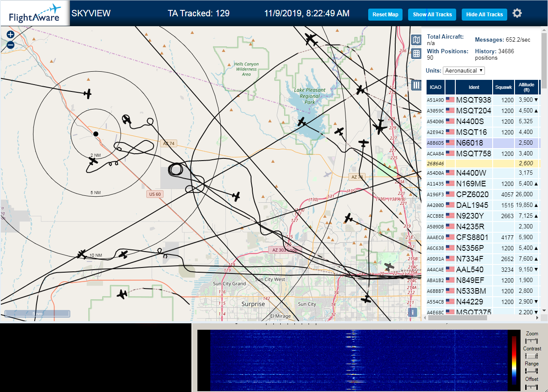548x392 pixels.
Task: Click the FlightAware logo
Action: click(x=34, y=13)
